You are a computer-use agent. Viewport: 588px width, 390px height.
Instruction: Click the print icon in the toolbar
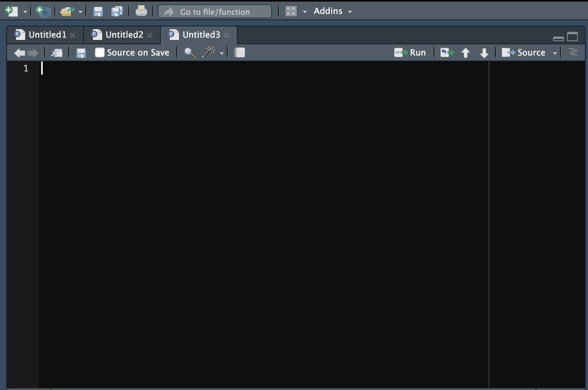tap(141, 10)
